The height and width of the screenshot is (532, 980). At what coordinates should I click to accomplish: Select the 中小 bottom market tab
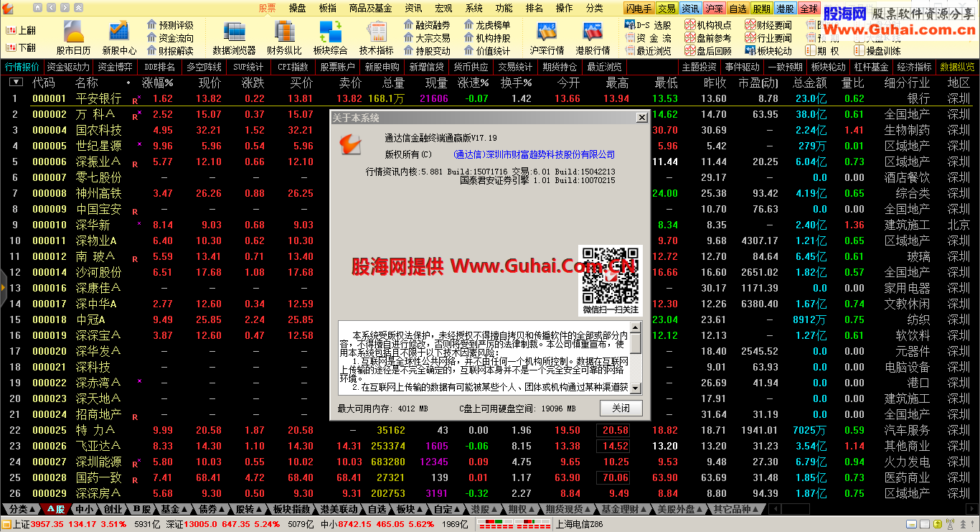click(x=85, y=509)
